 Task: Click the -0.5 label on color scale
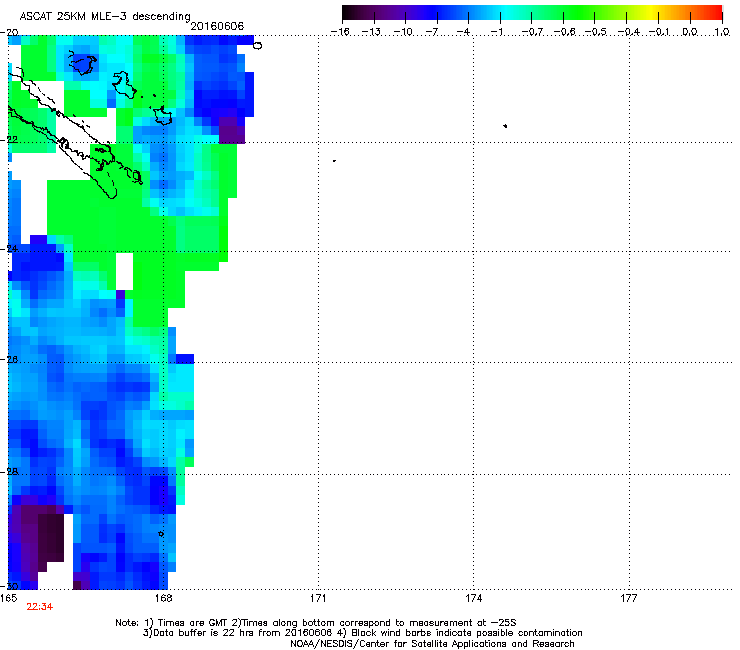pyautogui.click(x=595, y=32)
